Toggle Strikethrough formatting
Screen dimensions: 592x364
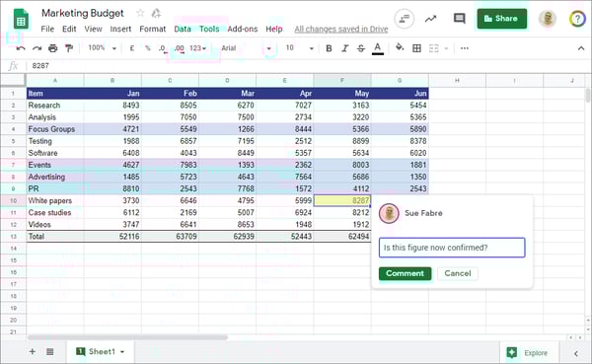[361, 48]
